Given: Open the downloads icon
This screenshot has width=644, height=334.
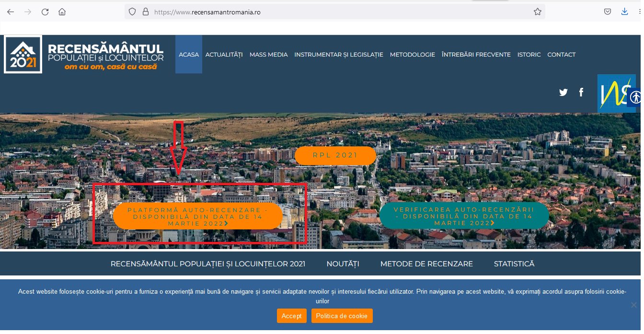Looking at the screenshot, I should (x=624, y=12).
